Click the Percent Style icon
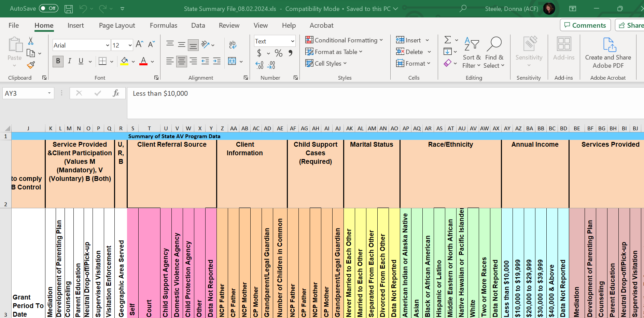The width and height of the screenshot is (644, 318). pos(279,53)
